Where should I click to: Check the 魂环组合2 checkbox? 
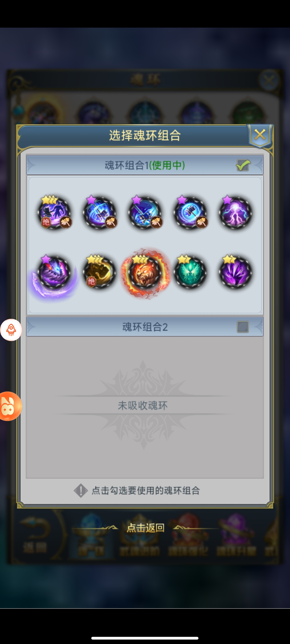243,327
